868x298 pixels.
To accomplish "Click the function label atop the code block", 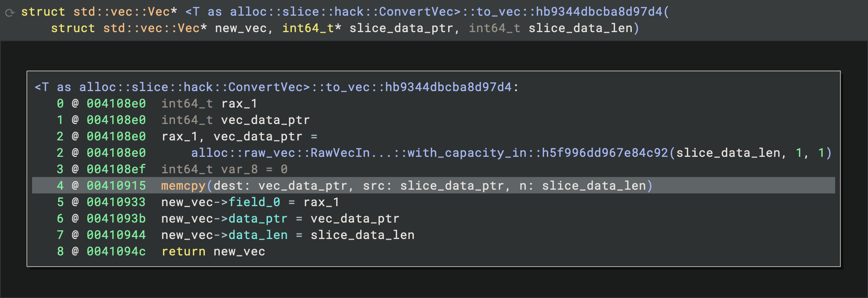I will [x=276, y=87].
